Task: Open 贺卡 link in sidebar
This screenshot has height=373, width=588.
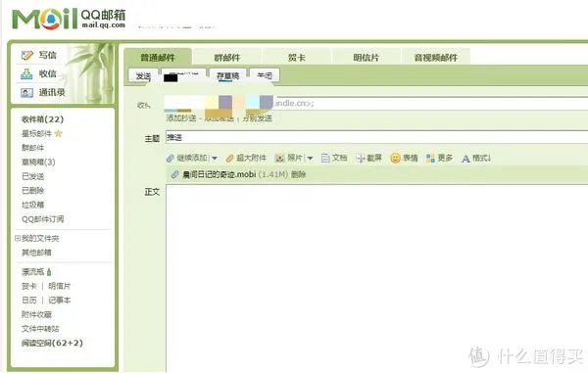Action: click(28, 286)
